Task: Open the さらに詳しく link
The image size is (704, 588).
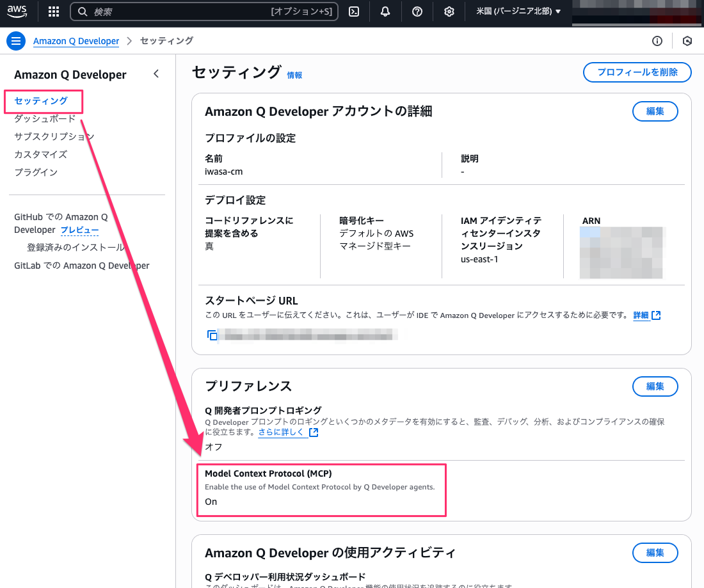Action: [x=280, y=433]
